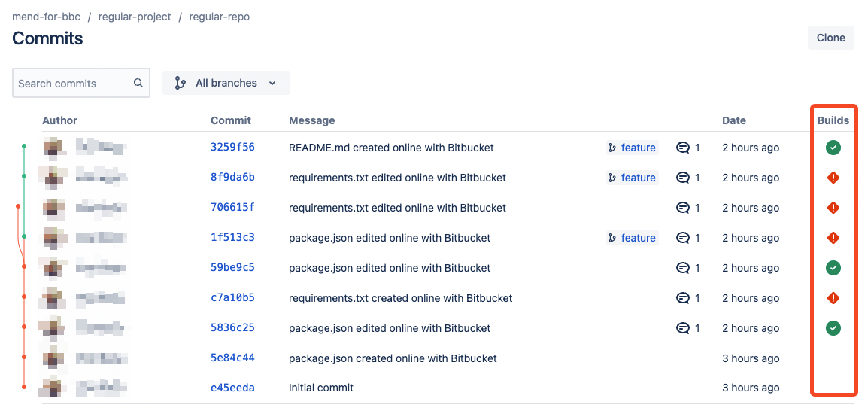The image size is (868, 417).
Task: Open successful build status for commit 59be9c5
Action: [833, 268]
